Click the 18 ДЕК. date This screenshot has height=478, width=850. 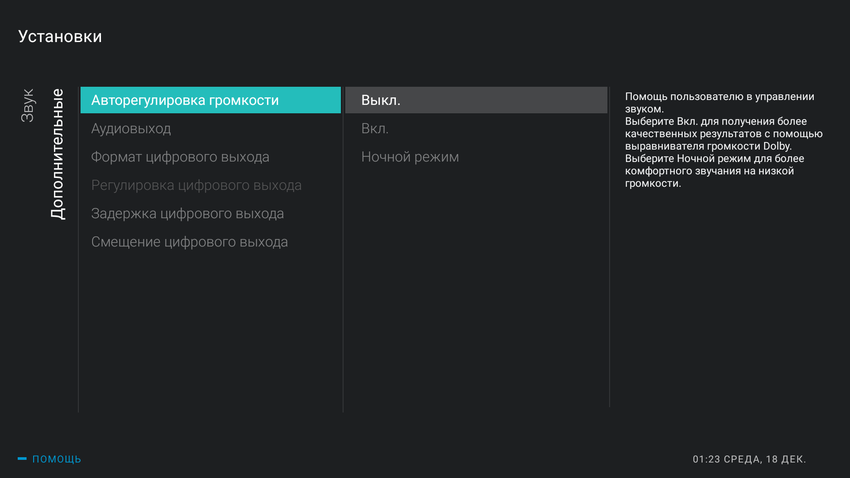(788, 459)
